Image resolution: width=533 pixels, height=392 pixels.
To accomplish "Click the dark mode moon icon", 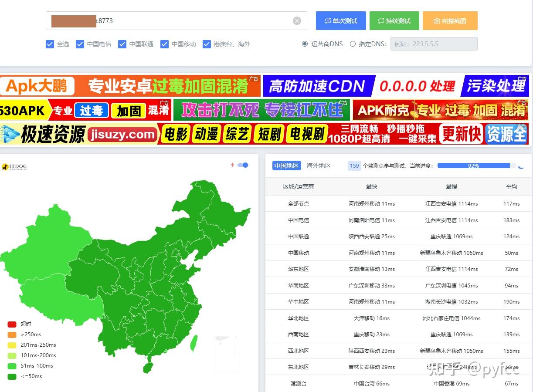I will (521, 166).
